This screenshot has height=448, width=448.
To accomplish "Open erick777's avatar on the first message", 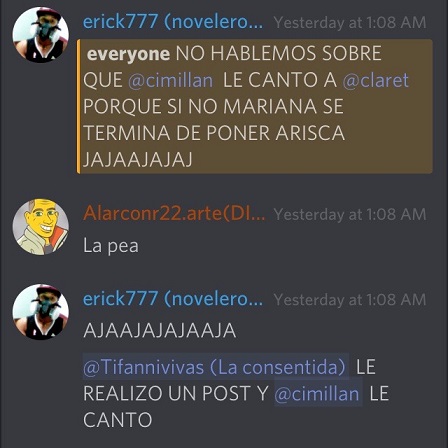I will pos(41,35).
